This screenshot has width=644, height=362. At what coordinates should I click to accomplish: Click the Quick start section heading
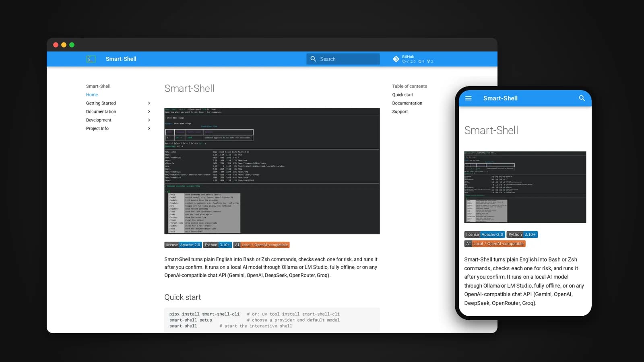pyautogui.click(x=182, y=297)
